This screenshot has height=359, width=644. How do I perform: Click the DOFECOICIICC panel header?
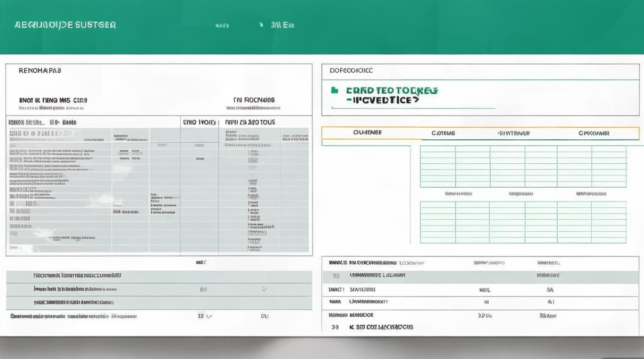(351, 70)
